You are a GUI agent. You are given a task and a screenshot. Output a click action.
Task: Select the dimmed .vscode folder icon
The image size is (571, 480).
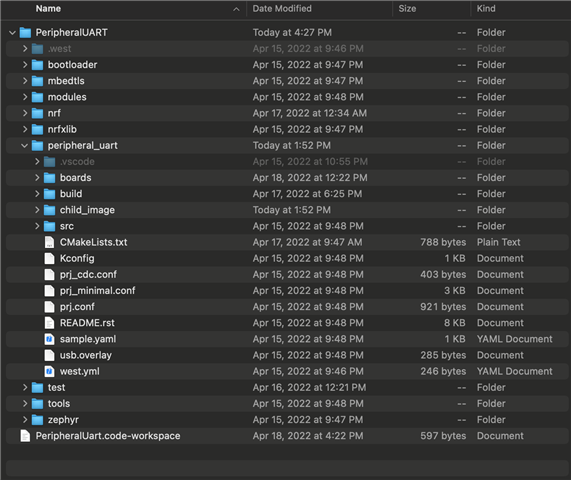pos(49,162)
